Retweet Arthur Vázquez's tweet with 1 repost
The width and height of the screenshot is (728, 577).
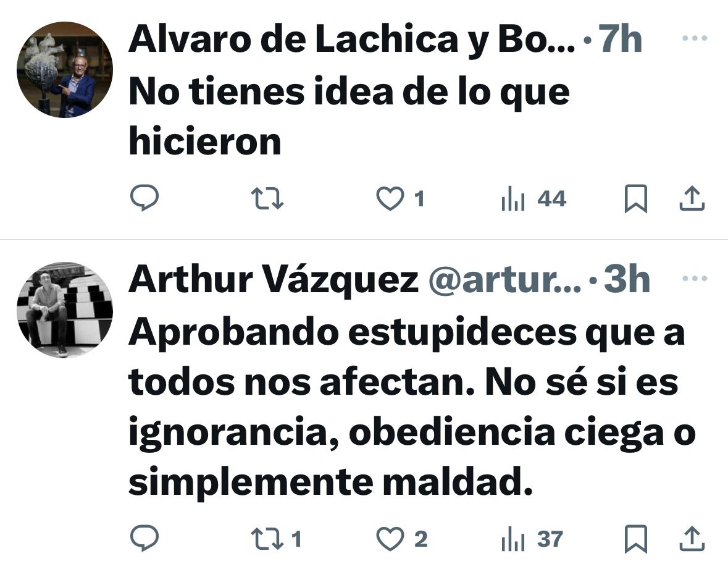click(276, 539)
